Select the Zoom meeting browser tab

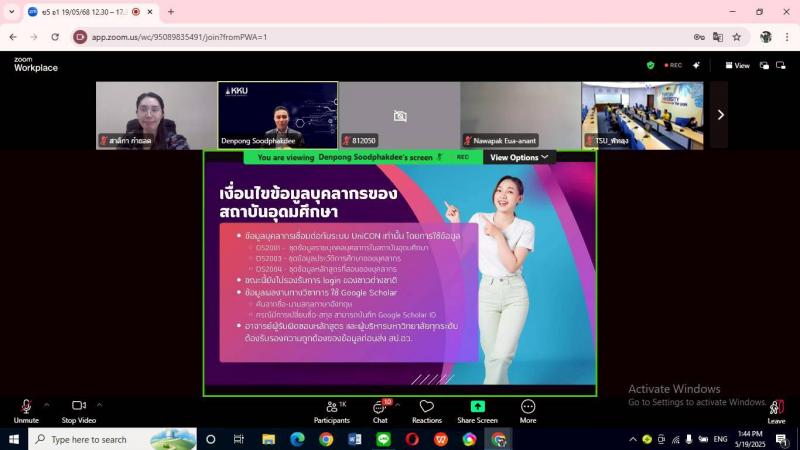(84, 12)
